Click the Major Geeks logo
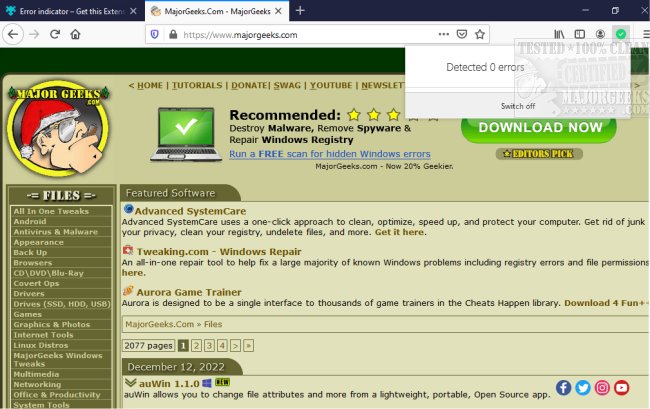The image size is (650, 409). coord(58,128)
